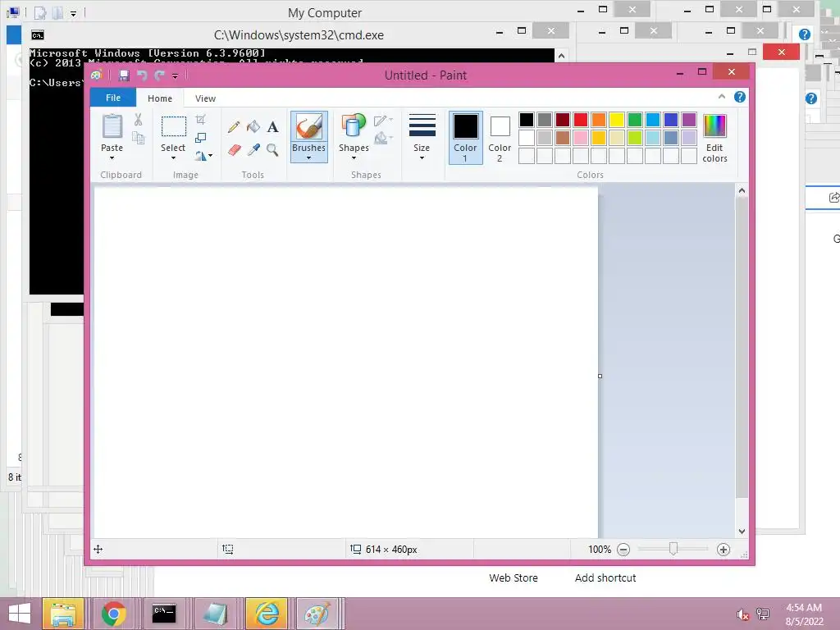This screenshot has height=630, width=840.
Task: Select the Color picker eyedropper tool
Action: click(253, 149)
